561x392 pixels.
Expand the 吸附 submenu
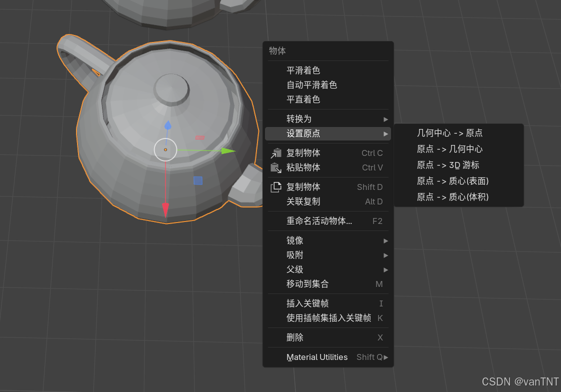[327, 255]
